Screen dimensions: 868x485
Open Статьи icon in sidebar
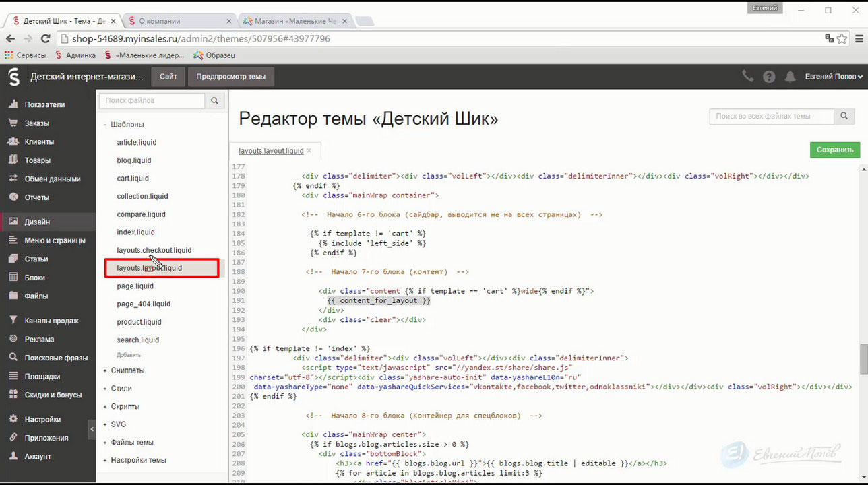[x=12, y=259]
